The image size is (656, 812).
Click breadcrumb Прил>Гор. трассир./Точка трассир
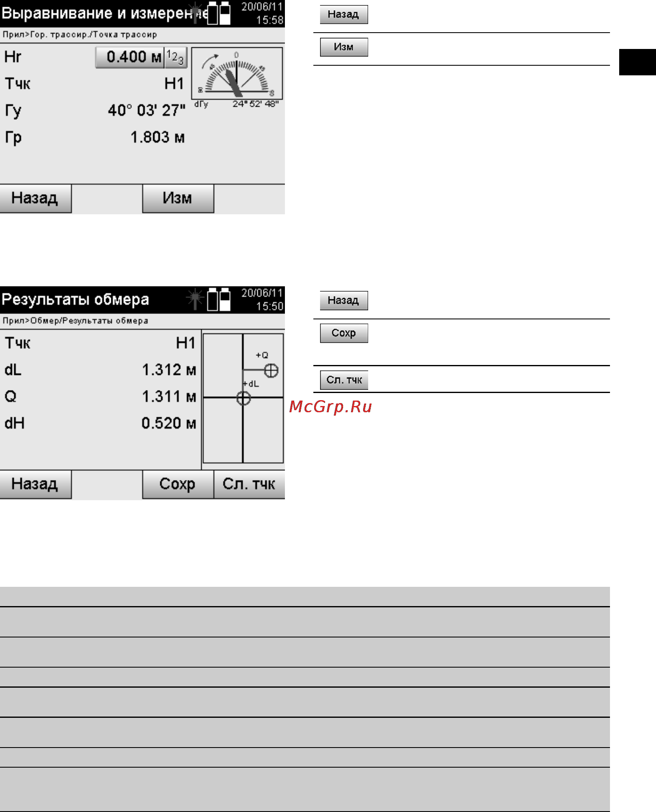[80, 35]
